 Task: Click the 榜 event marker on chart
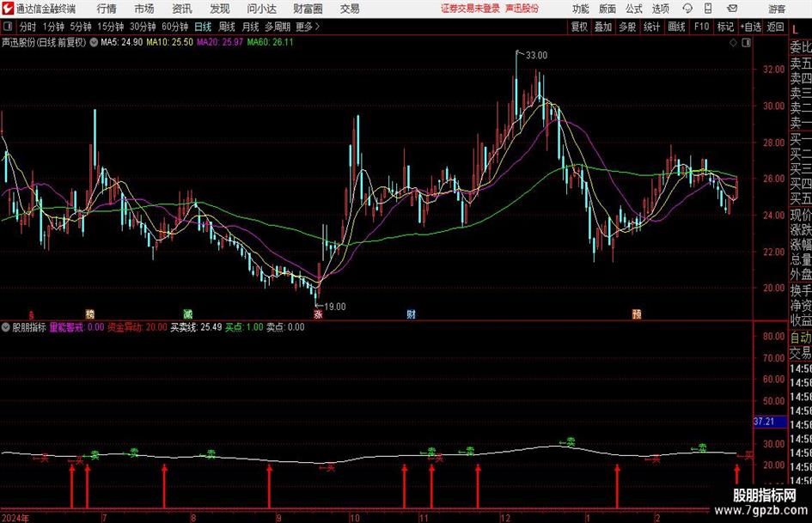tap(90, 313)
